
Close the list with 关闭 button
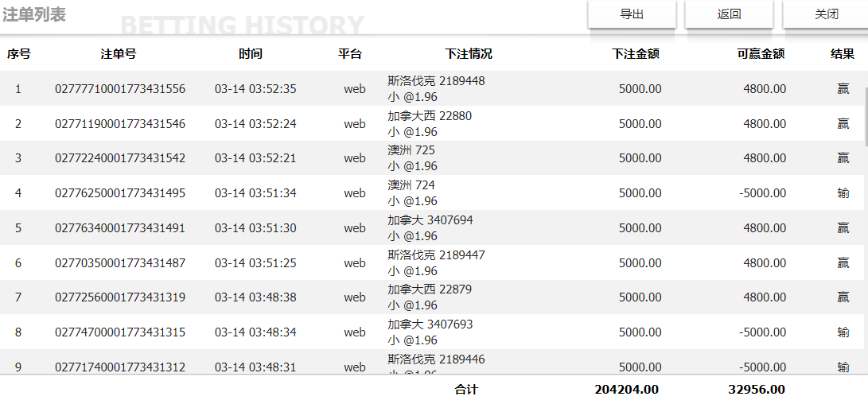click(x=826, y=14)
